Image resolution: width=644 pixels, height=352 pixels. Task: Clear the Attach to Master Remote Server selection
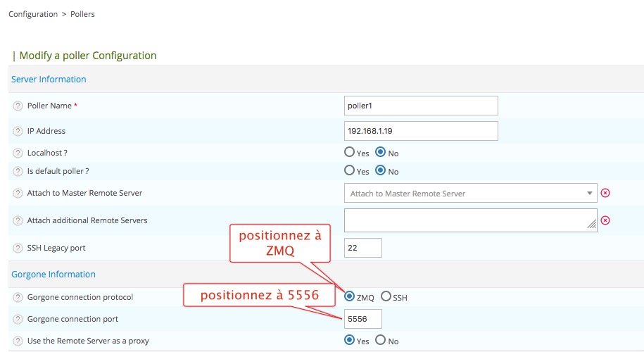tap(605, 193)
